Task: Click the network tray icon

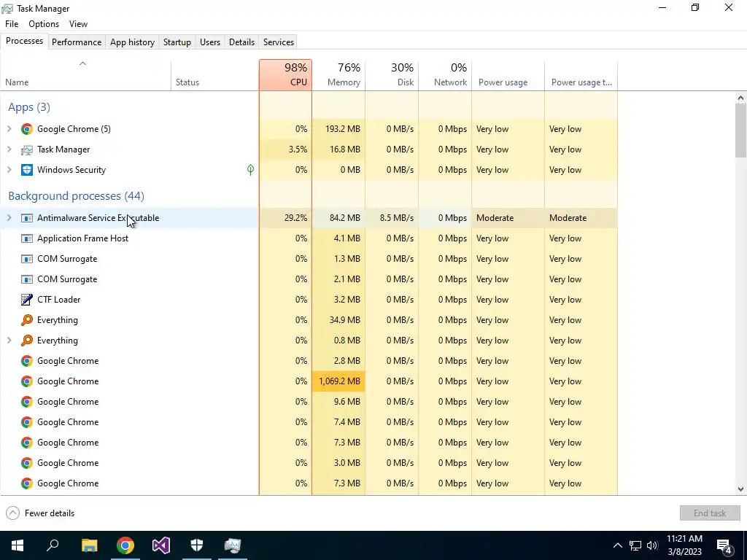Action: point(635,545)
